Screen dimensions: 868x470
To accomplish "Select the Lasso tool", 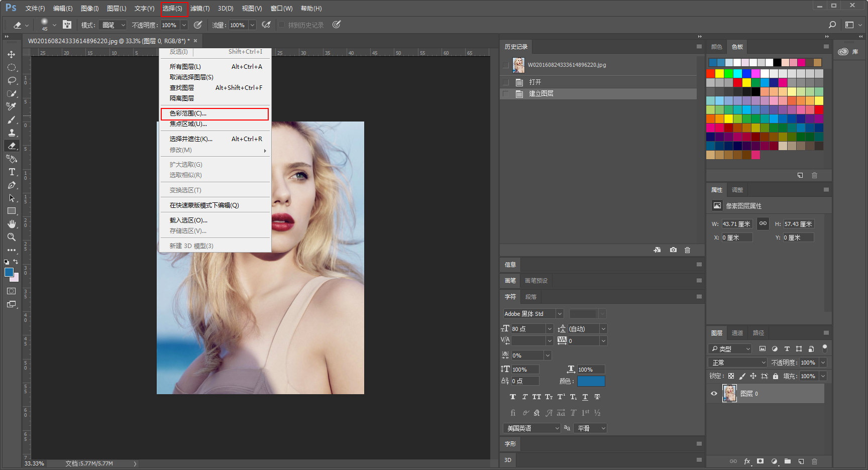I will tap(11, 80).
